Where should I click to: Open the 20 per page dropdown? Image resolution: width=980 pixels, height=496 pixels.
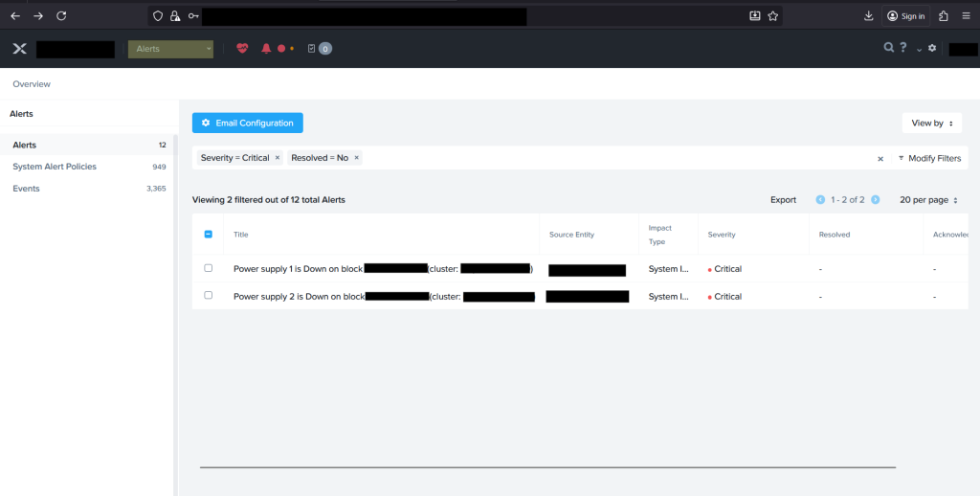point(928,199)
